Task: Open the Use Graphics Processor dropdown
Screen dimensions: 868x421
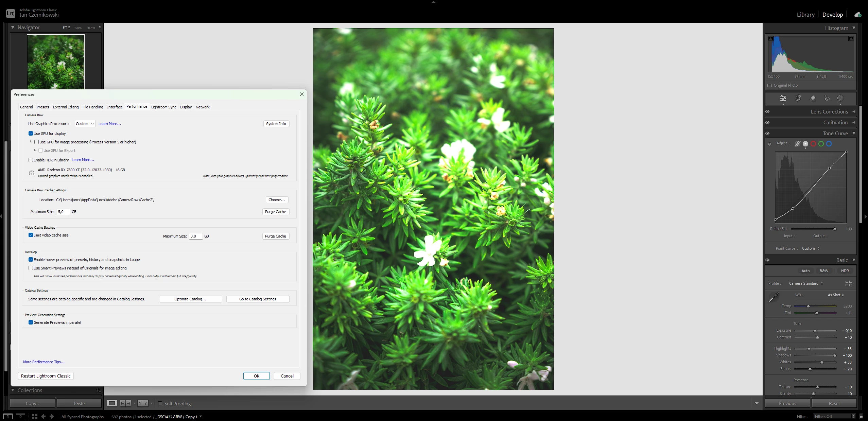Action: click(85, 124)
